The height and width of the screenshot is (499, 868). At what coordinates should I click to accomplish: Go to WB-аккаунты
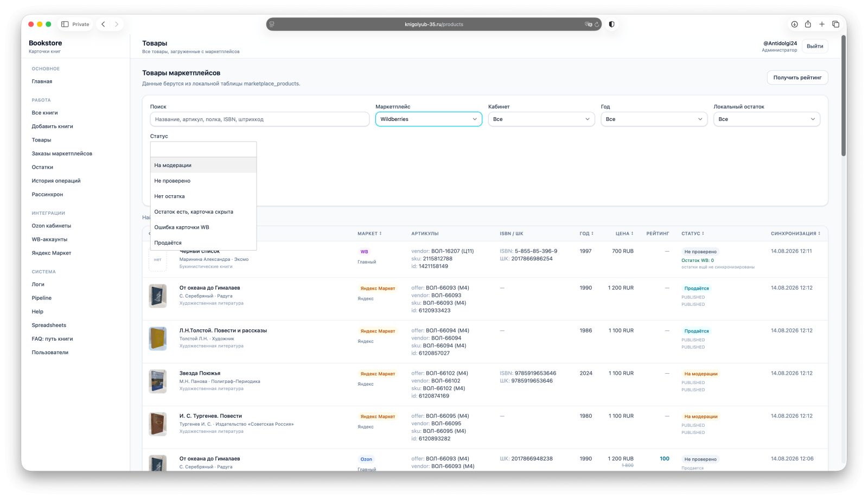point(49,239)
